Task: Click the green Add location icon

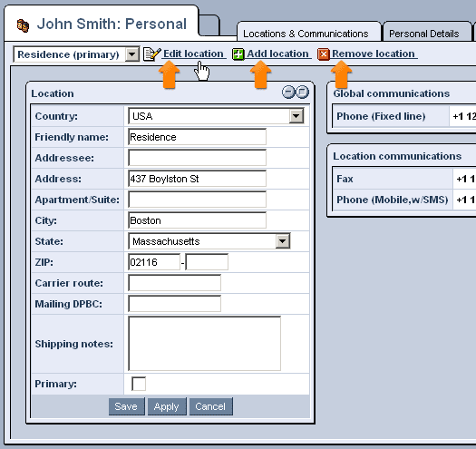Action: [x=238, y=54]
